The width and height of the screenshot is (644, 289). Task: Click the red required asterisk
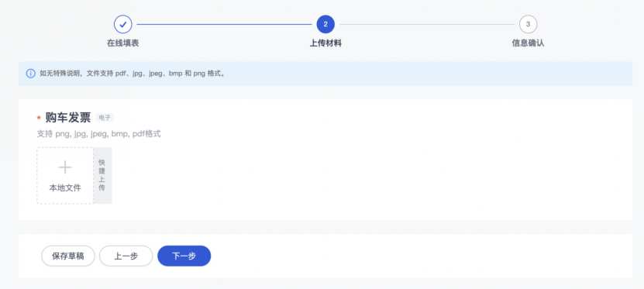[x=39, y=119]
